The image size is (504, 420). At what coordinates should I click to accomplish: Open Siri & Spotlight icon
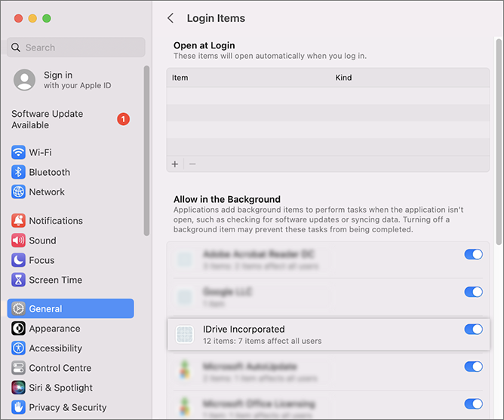tap(19, 388)
